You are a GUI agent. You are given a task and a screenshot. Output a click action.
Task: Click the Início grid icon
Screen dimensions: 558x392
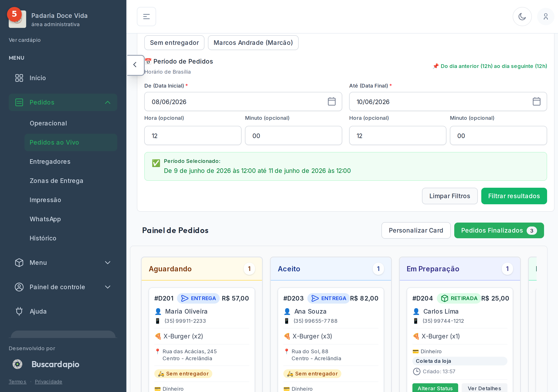(x=19, y=78)
